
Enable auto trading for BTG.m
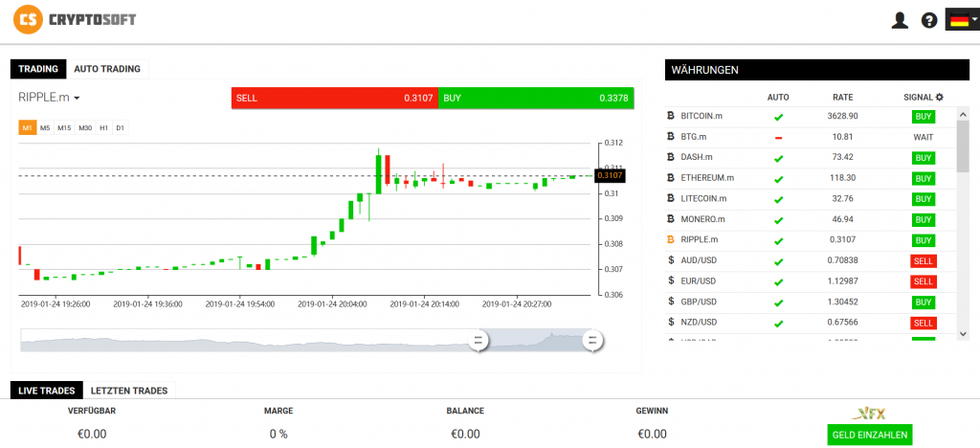point(778,138)
